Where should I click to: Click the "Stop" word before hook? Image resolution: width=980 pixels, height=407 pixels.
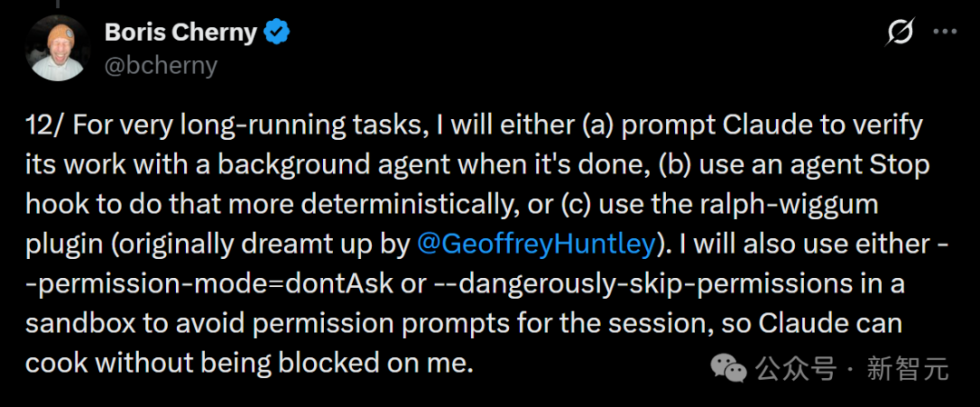click(902, 165)
